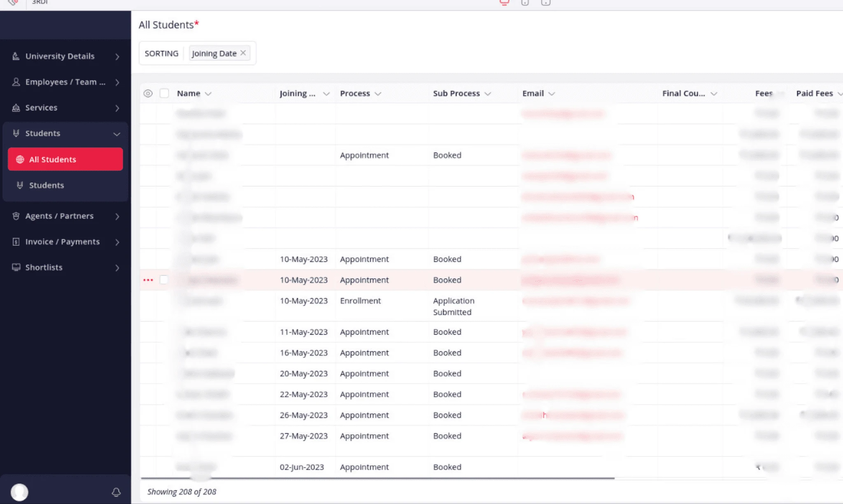Viewport: 843px width, 504px height.
Task: Tick the checkbox on the highlighted row
Action: point(164,280)
